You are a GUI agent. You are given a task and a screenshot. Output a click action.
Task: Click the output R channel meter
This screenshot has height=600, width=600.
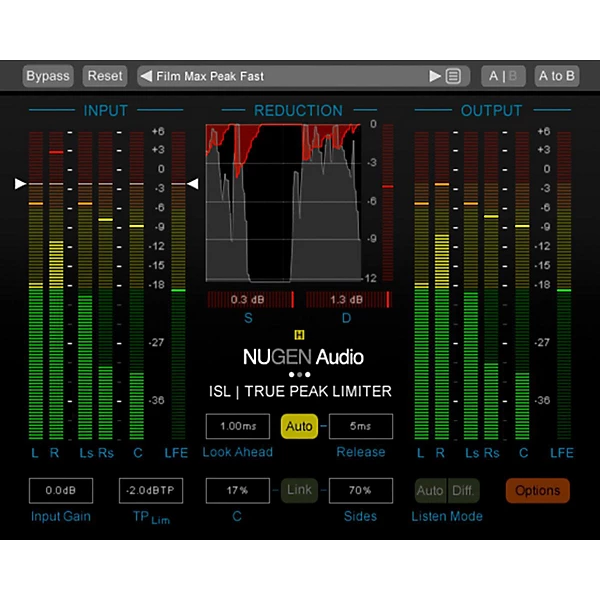[442, 285]
